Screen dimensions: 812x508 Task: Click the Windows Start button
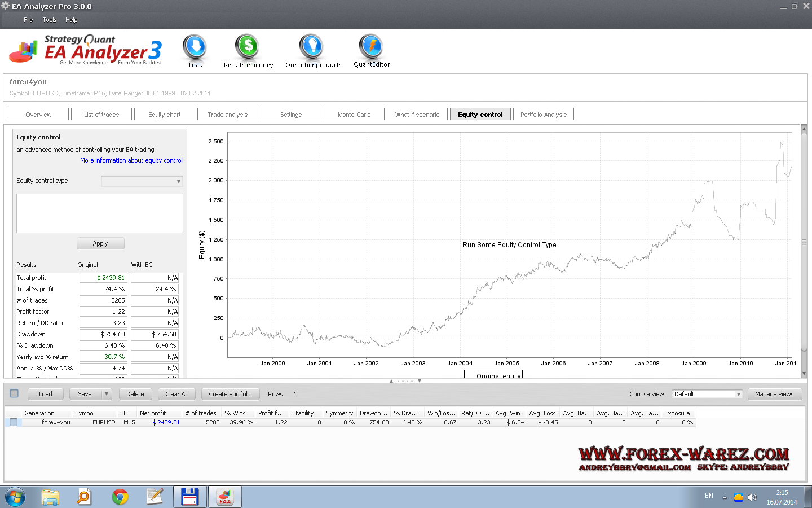(15, 497)
